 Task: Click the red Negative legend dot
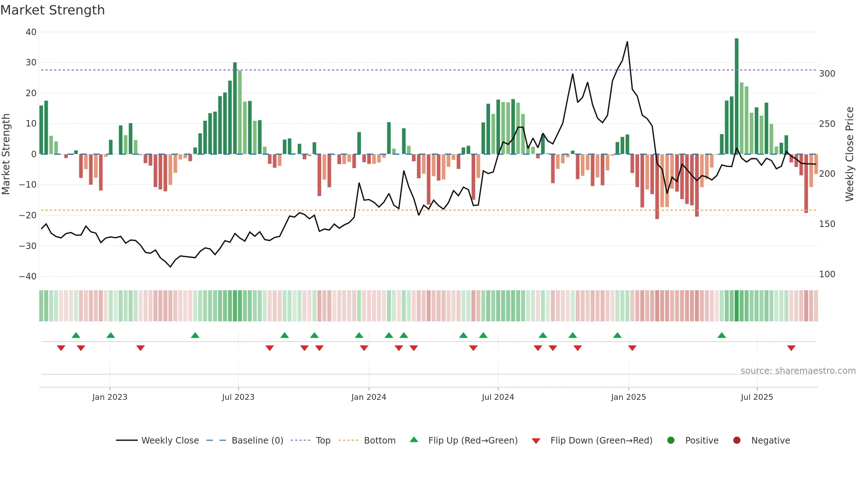(737, 440)
